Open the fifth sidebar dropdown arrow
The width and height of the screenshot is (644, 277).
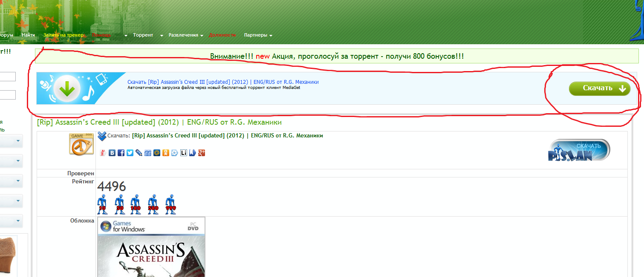[18, 221]
